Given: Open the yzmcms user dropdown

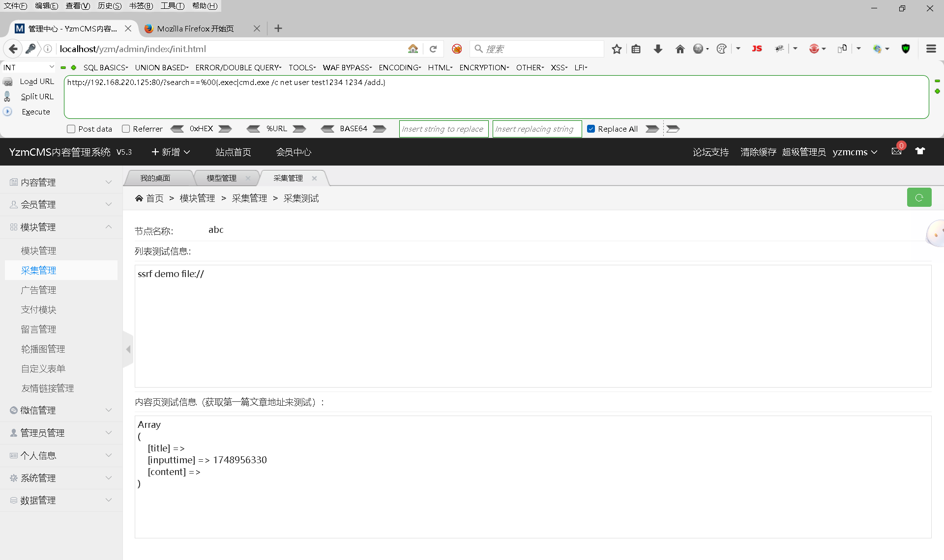Looking at the screenshot, I should point(855,152).
